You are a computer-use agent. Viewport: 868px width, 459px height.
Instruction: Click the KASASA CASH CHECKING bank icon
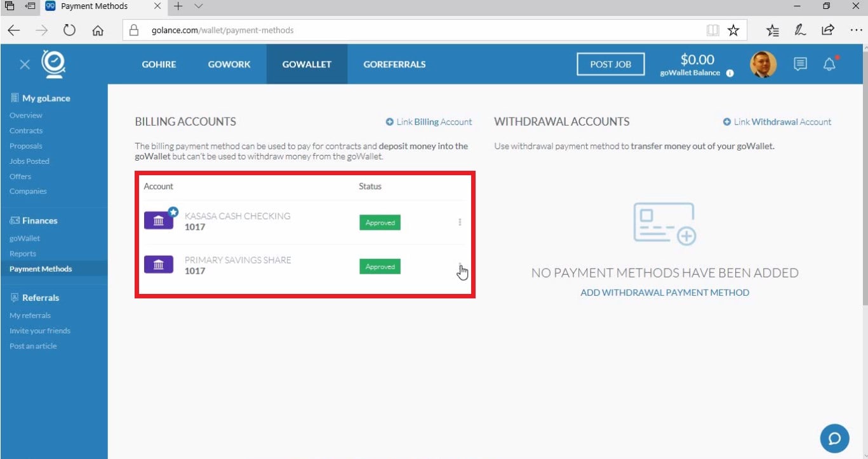(x=159, y=221)
